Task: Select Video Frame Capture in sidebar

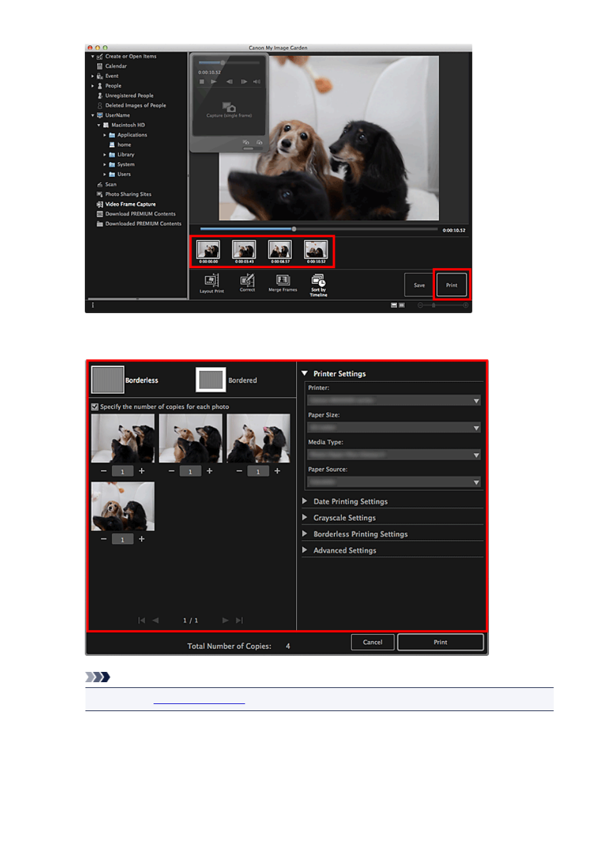Action: [130, 204]
